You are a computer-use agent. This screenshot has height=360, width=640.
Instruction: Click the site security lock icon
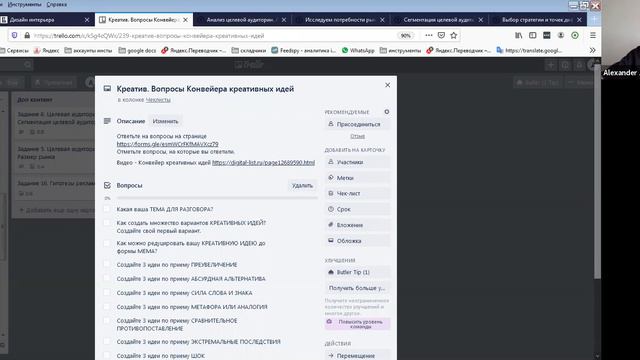click(27, 36)
